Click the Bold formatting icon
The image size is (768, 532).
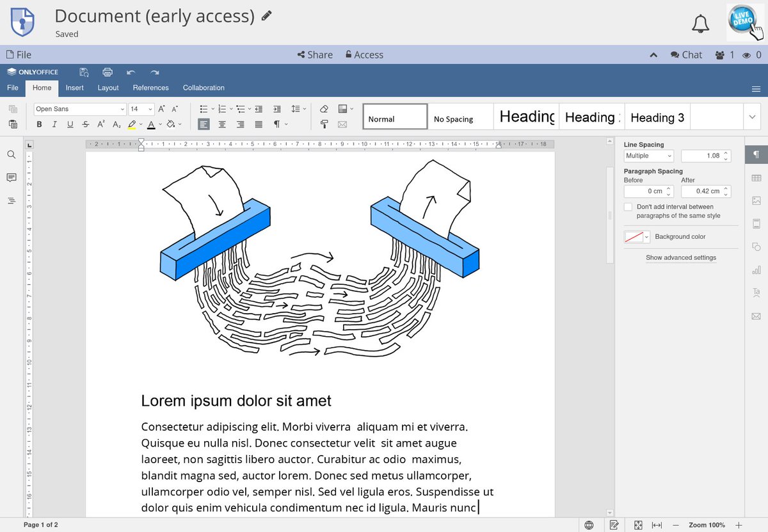(40, 124)
